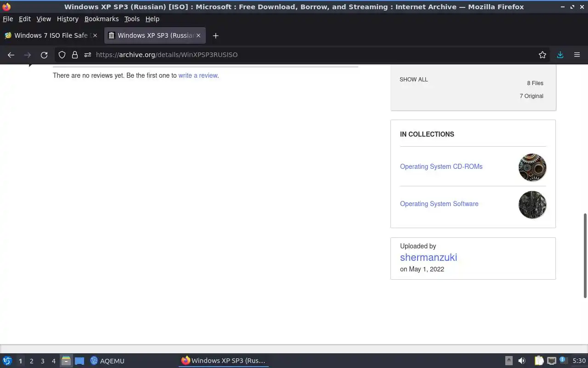Viewport: 588px width, 368px height.
Task: Open the Firefox downloads panel
Action: click(x=560, y=55)
